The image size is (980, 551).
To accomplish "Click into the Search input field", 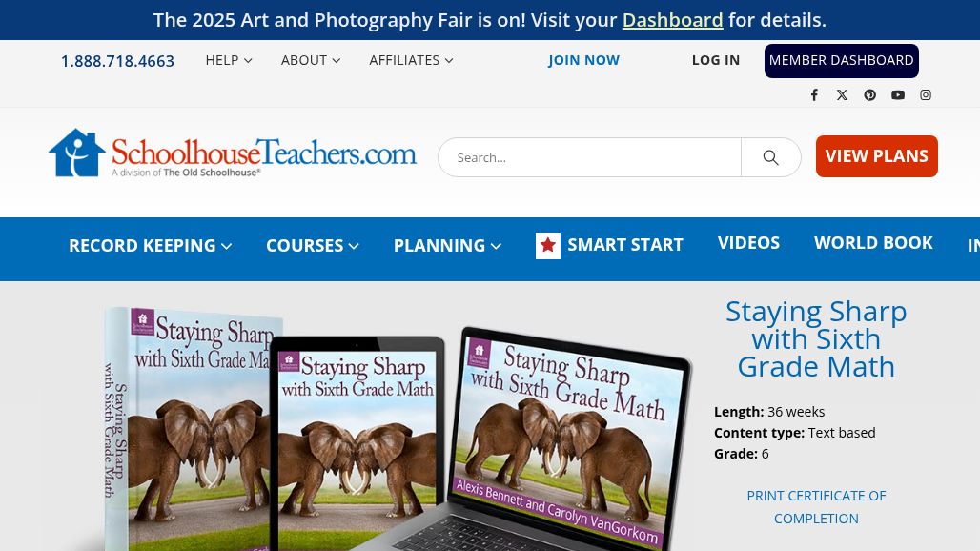I will pyautogui.click(x=589, y=157).
